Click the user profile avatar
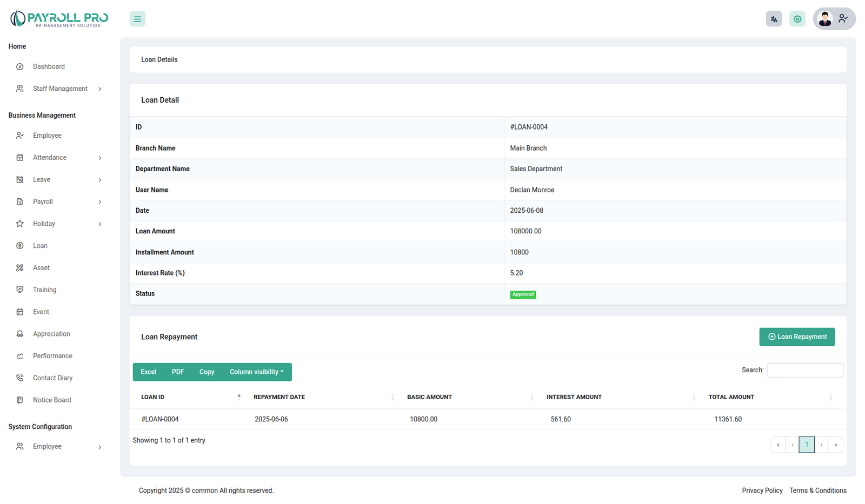Screen dimensions: 865x504 tap(825, 19)
